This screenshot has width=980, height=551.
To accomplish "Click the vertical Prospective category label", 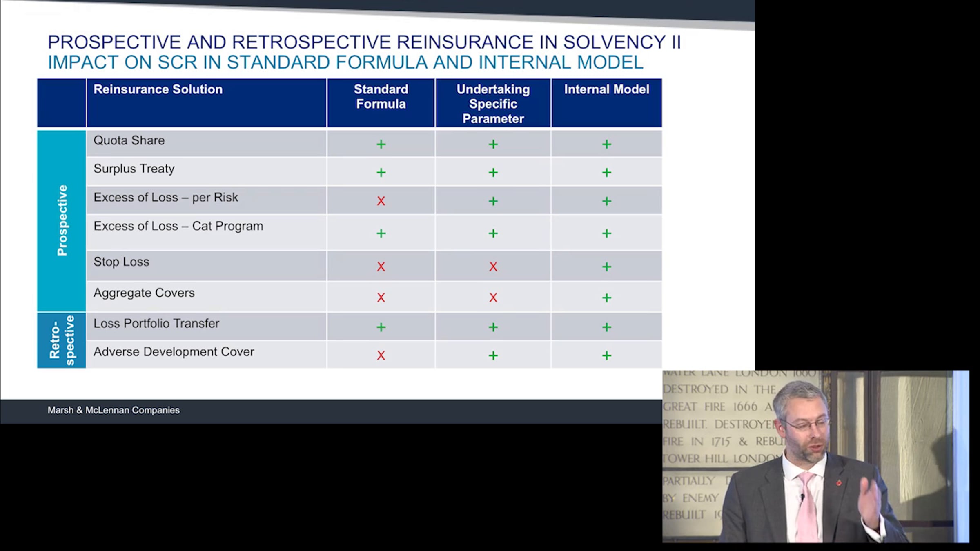I will point(62,220).
